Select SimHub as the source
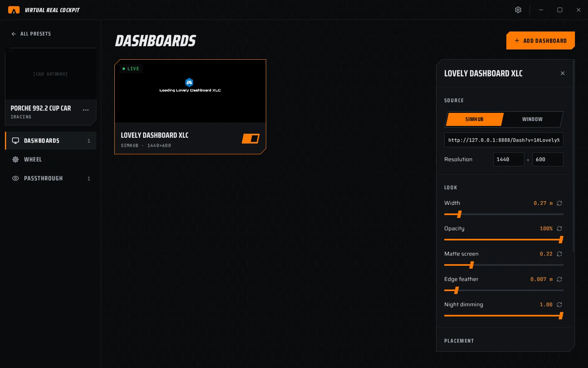Screen dimensions: 588x368 click(x=474, y=119)
